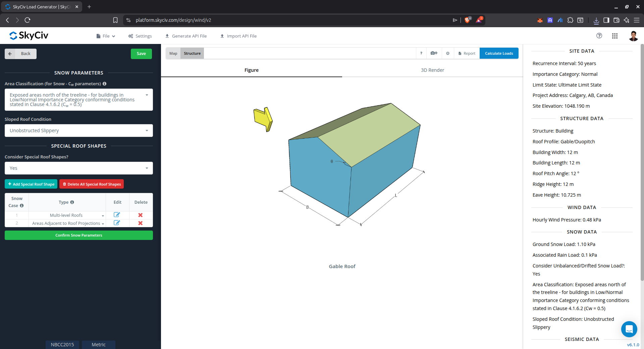Screen dimensions: 644x349
Task: Open the Area Classification dropdown
Action: 78,100
